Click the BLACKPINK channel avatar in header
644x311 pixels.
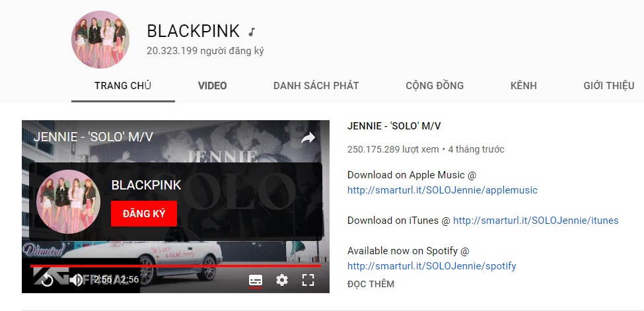100,40
